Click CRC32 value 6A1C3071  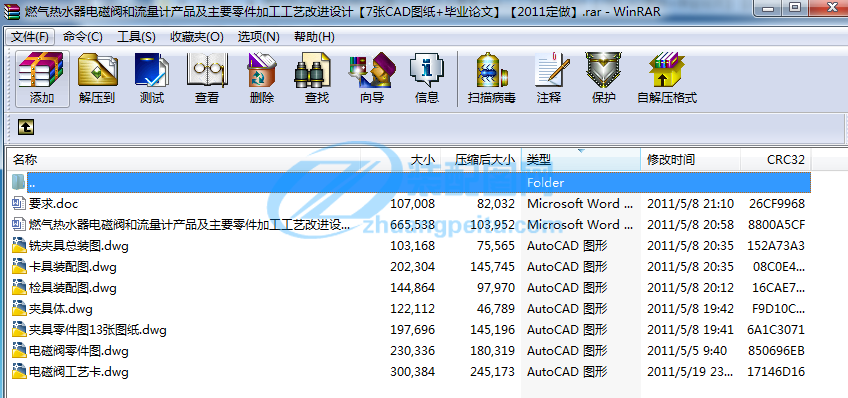[777, 329]
